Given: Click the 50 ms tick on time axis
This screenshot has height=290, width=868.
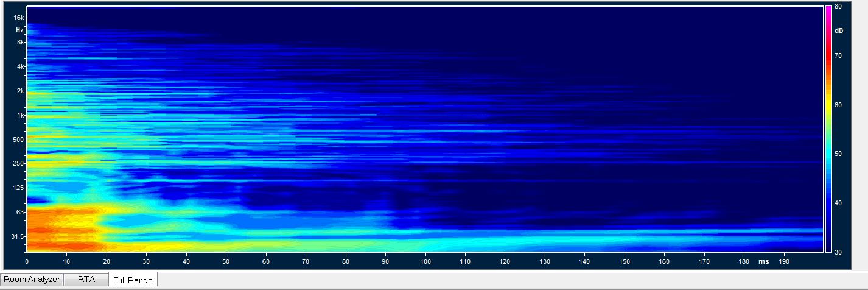Looking at the screenshot, I should (x=226, y=262).
